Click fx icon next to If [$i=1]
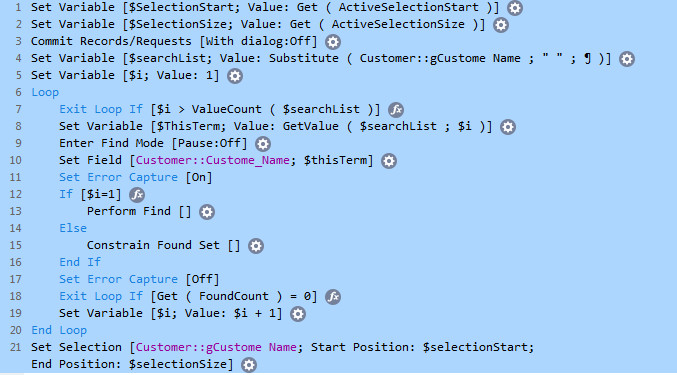 click(x=137, y=195)
